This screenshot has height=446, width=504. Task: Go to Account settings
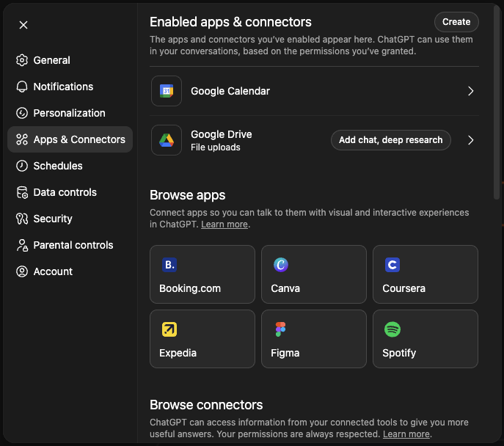pyautogui.click(x=70, y=271)
